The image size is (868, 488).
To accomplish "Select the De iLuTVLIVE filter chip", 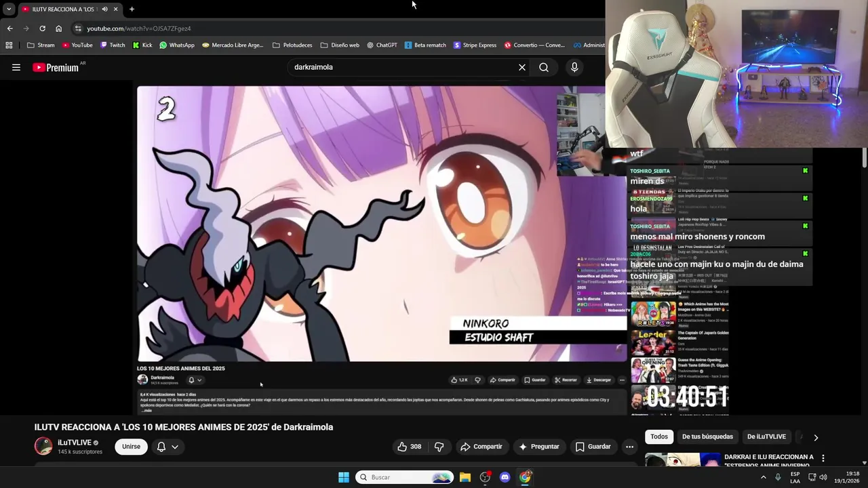I will pos(766,436).
